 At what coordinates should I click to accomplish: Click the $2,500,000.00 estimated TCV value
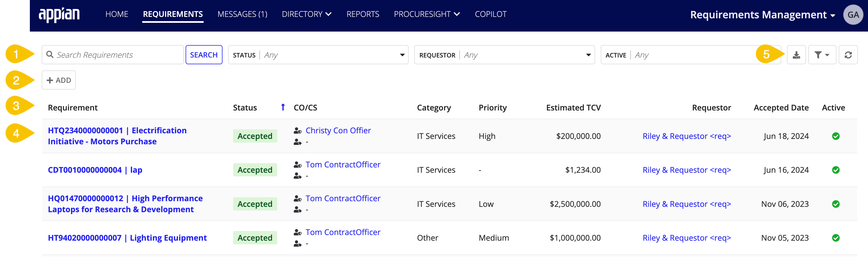575,204
